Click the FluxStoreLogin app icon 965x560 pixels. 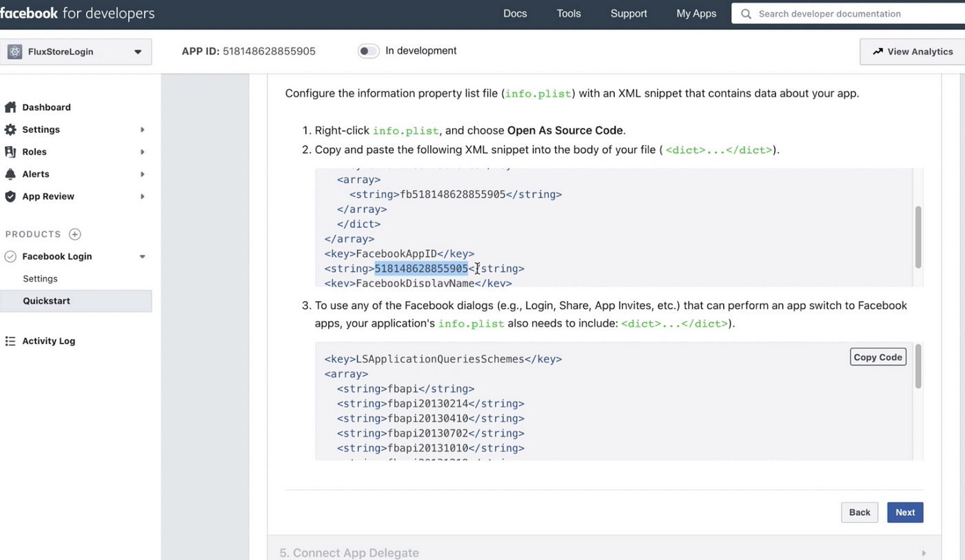(x=14, y=52)
